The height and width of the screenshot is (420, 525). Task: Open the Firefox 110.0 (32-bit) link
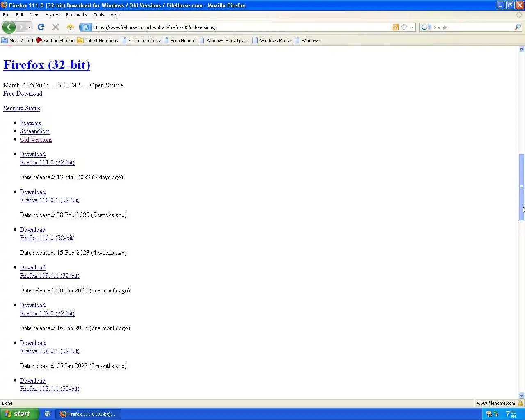47,238
